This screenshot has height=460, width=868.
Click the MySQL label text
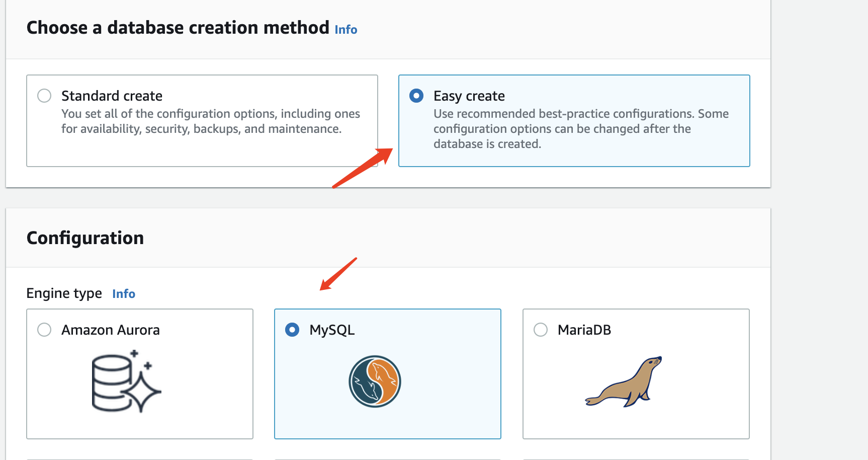[x=332, y=330]
